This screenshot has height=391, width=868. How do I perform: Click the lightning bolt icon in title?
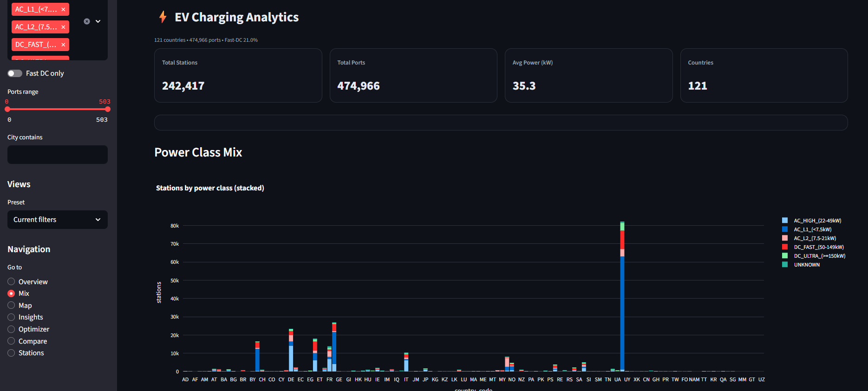coord(163,17)
